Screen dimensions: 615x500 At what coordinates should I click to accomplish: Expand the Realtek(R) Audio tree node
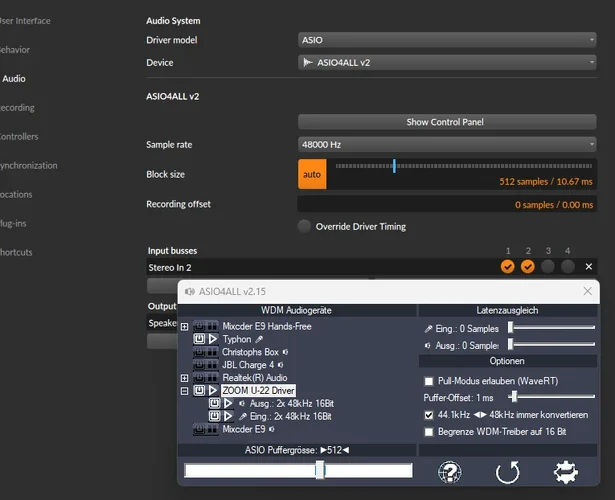(185, 378)
